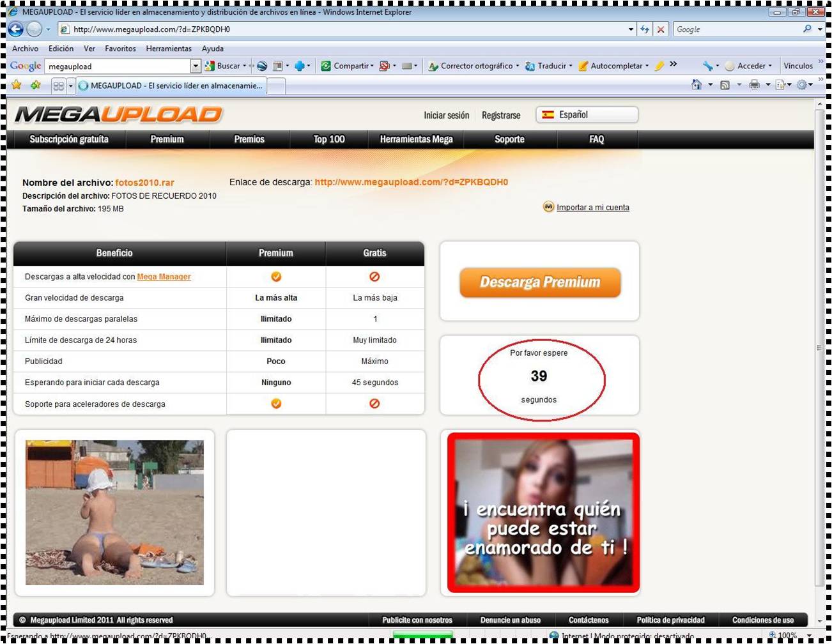Open the Ayuda menu
The image size is (832, 644).
point(213,49)
